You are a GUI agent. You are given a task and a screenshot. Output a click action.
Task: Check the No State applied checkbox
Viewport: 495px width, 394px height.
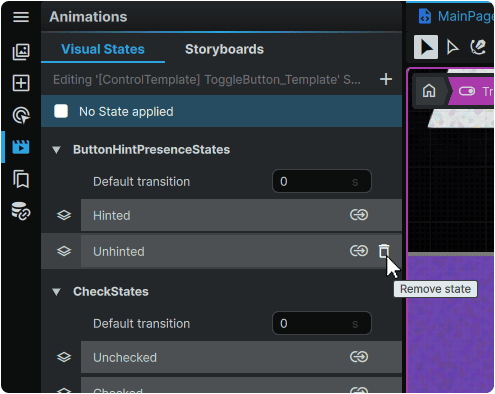[61, 111]
